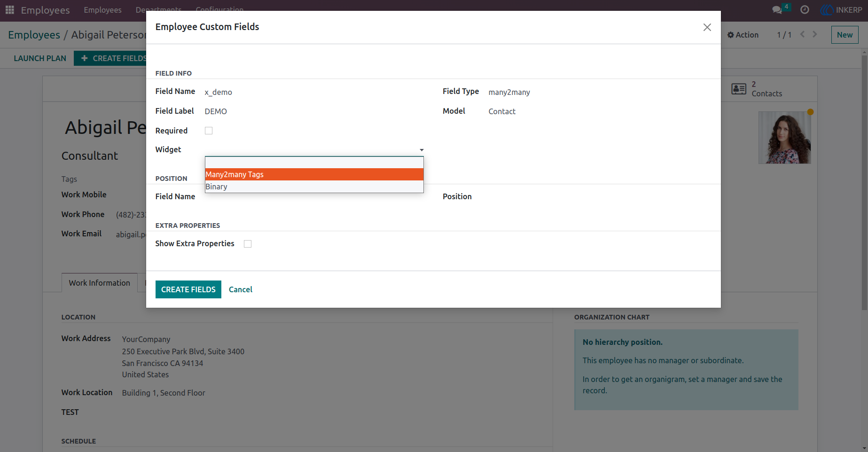The width and height of the screenshot is (868, 452).
Task: Edit the Field Label DEMO input
Action: [x=314, y=111]
